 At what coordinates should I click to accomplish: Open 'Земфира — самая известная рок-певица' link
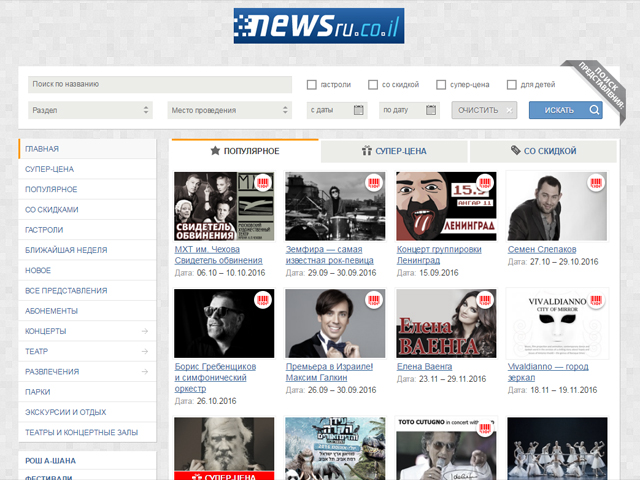tap(329, 255)
